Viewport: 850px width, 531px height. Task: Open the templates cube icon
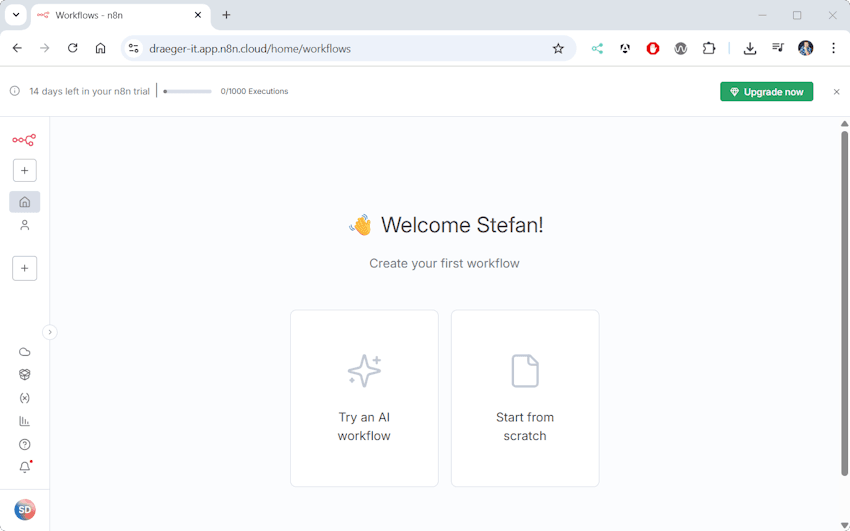24,375
